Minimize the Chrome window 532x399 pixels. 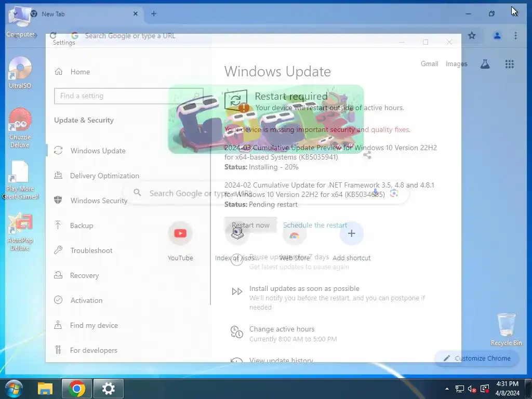point(468,14)
